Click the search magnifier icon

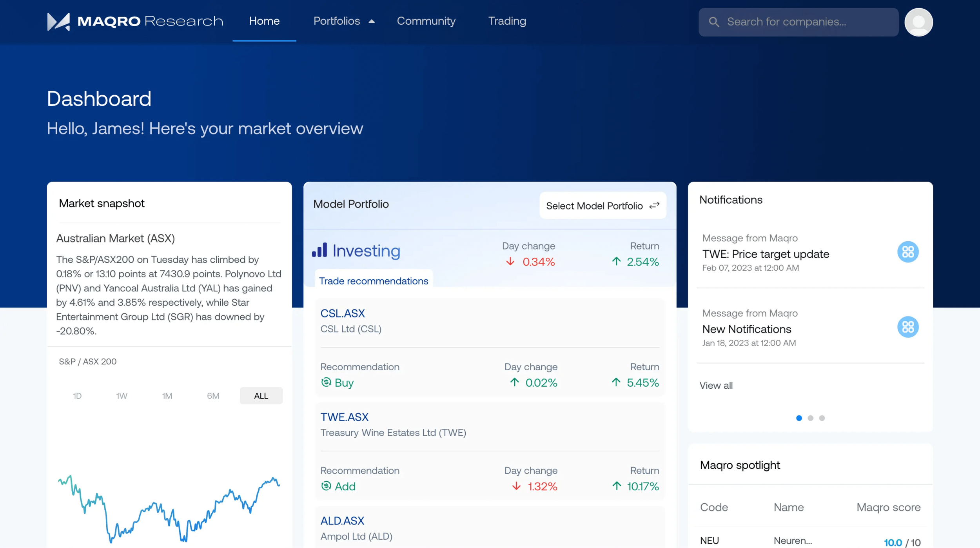[714, 22]
